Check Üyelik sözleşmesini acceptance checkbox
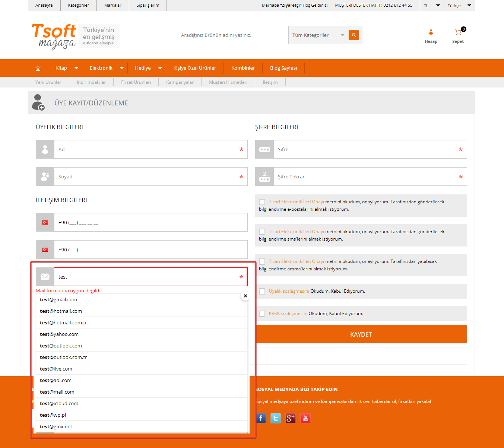 262,291
